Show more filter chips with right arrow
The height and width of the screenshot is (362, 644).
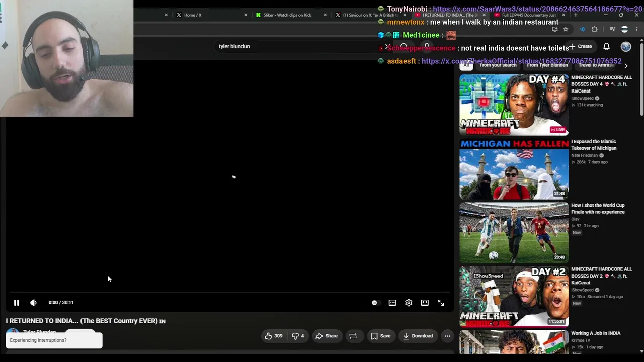(626, 66)
